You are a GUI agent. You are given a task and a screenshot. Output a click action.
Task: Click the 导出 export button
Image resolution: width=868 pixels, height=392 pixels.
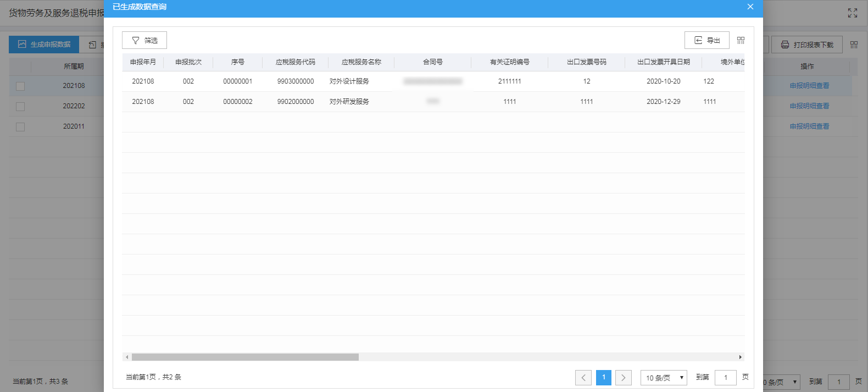706,40
